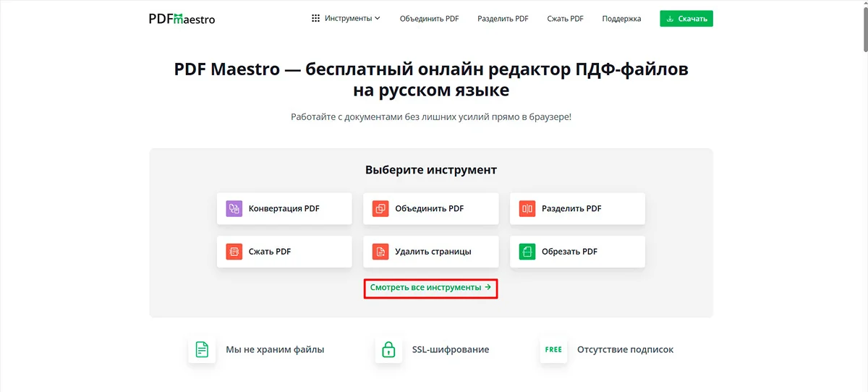Click the green Crop PDF icon
The image size is (868, 392).
(x=527, y=252)
